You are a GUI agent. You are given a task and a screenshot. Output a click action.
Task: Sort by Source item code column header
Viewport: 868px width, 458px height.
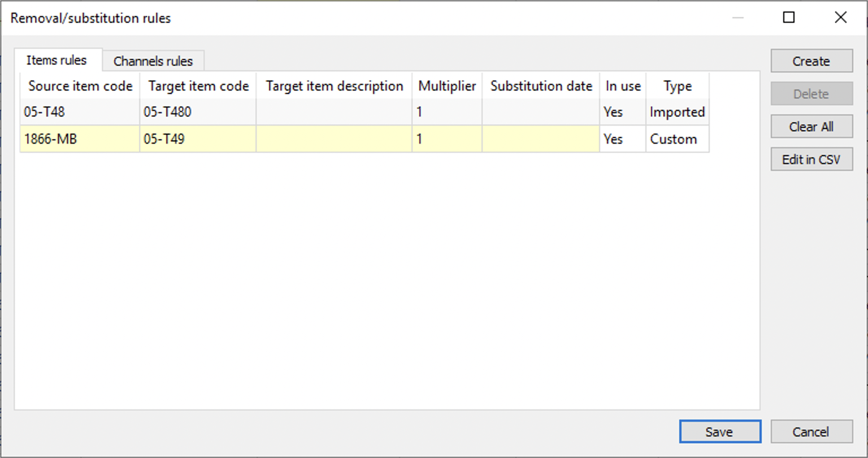80,86
